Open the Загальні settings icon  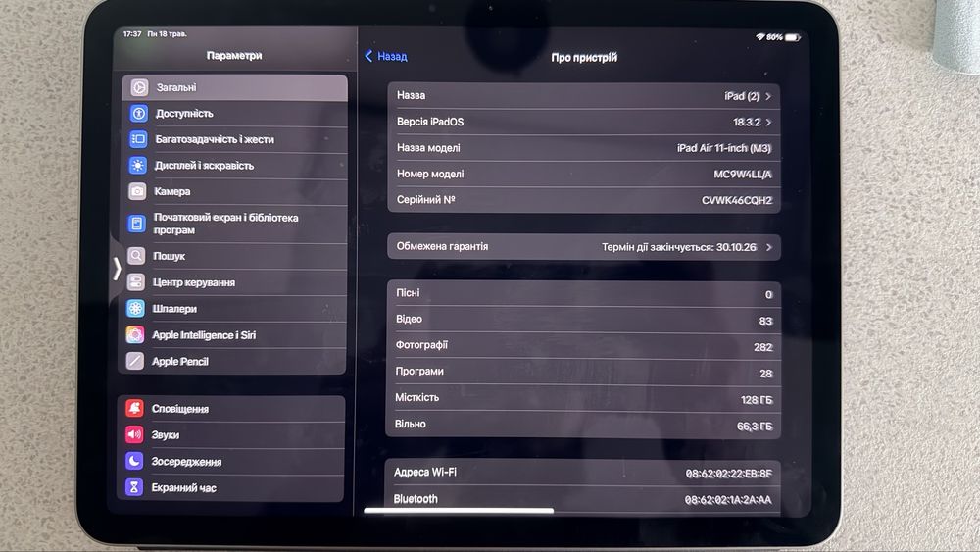click(139, 87)
